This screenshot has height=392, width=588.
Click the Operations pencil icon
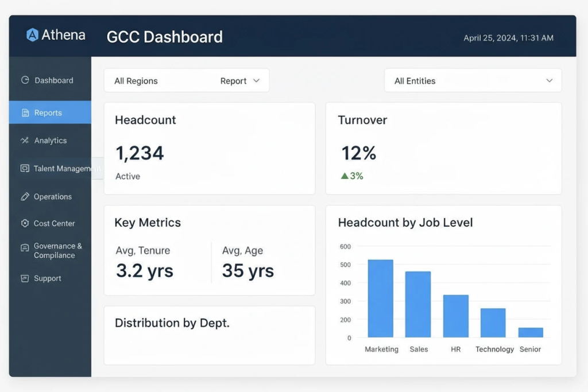25,197
